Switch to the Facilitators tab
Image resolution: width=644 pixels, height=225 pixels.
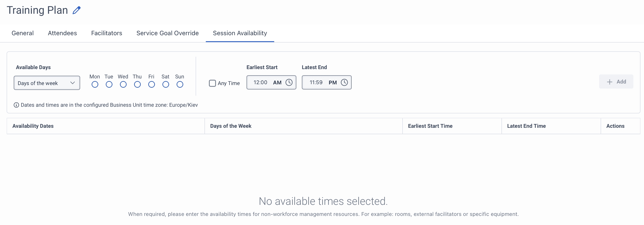106,33
